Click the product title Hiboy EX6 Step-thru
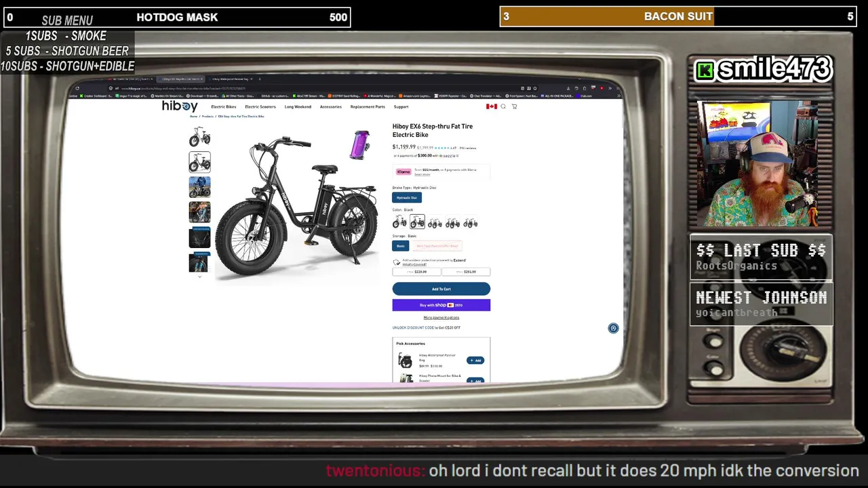 (x=433, y=130)
